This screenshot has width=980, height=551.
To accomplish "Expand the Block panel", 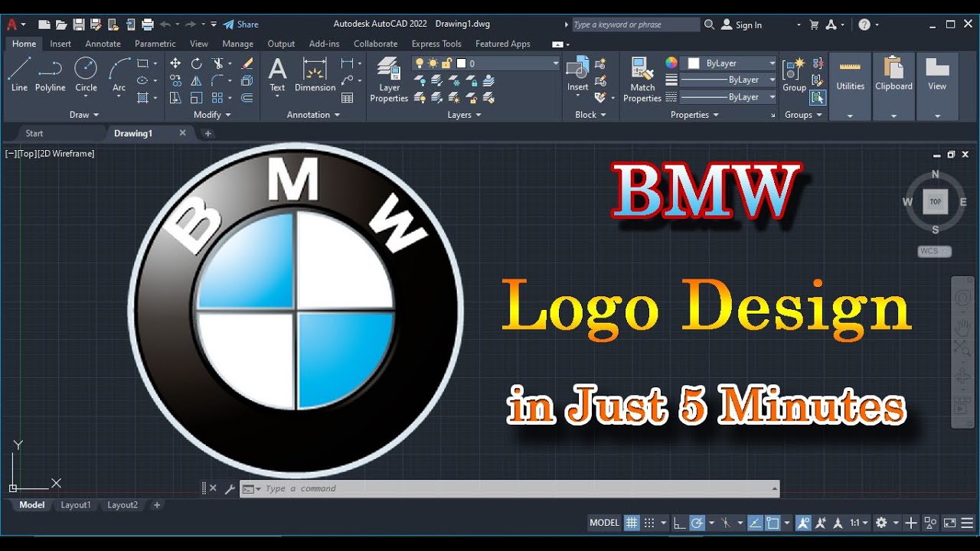I will [x=590, y=115].
